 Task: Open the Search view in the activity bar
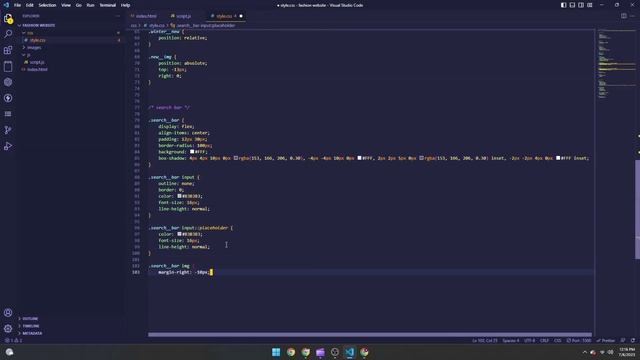pos(8,34)
